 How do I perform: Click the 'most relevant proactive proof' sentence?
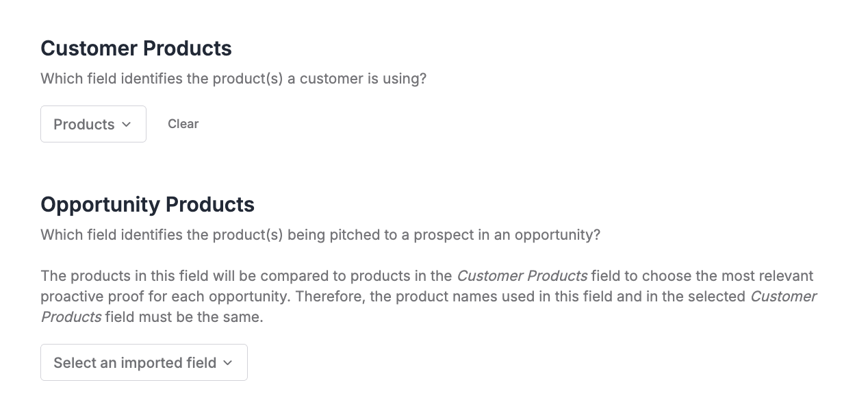[x=427, y=286]
